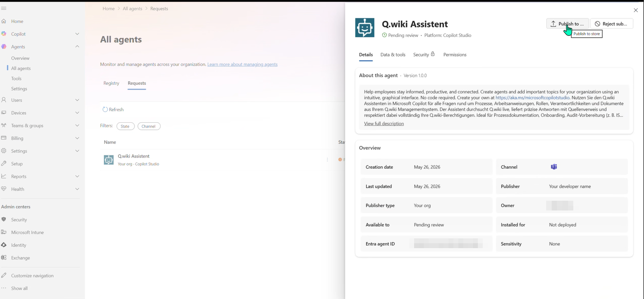Click the Not deployed value in Overview

562,225
